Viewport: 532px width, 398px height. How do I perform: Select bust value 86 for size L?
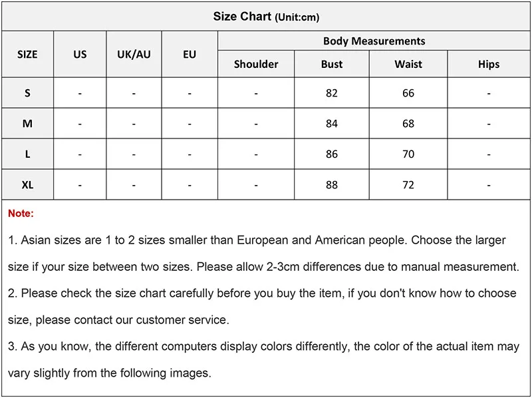[332, 154]
